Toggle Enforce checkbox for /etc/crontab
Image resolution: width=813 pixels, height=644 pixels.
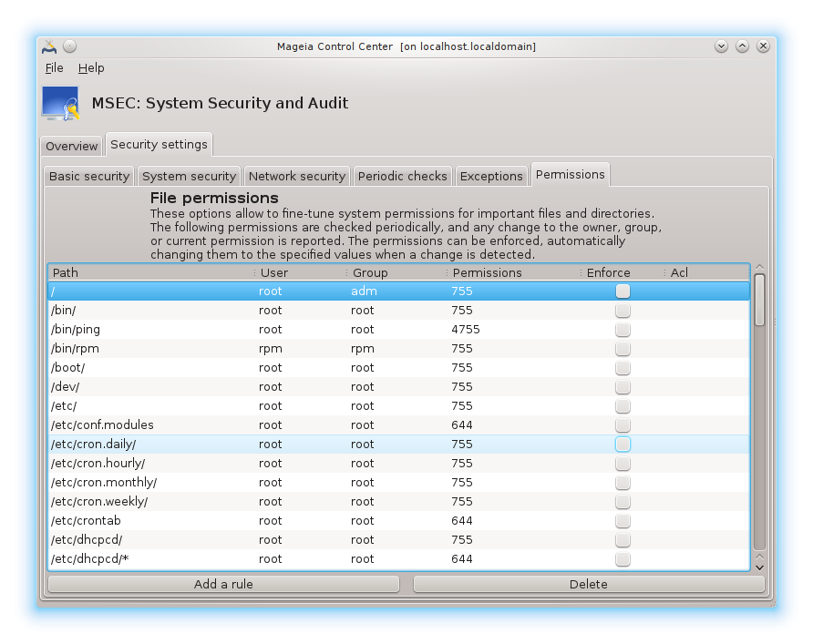[x=623, y=521]
